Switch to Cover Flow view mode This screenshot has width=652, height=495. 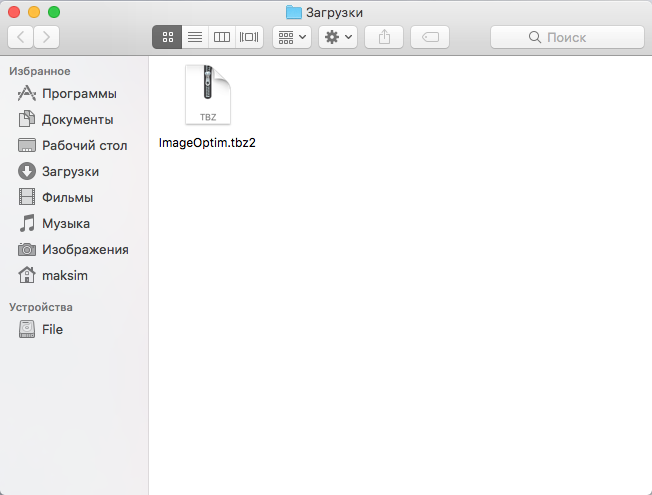pyautogui.click(x=249, y=37)
